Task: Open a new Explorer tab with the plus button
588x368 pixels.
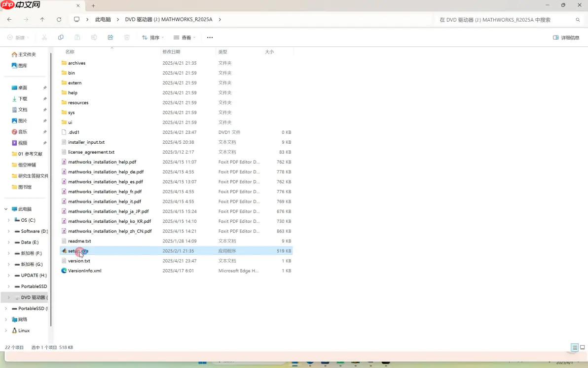Action: [x=93, y=6]
